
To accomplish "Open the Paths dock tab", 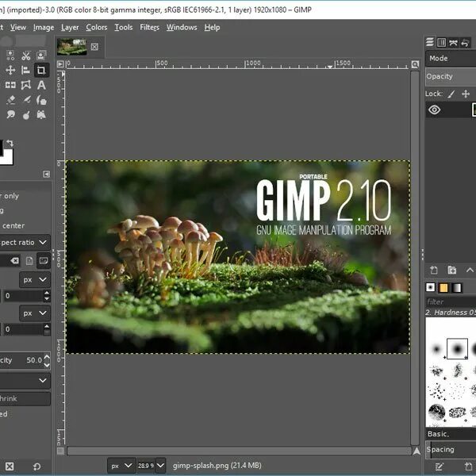I will point(453,43).
